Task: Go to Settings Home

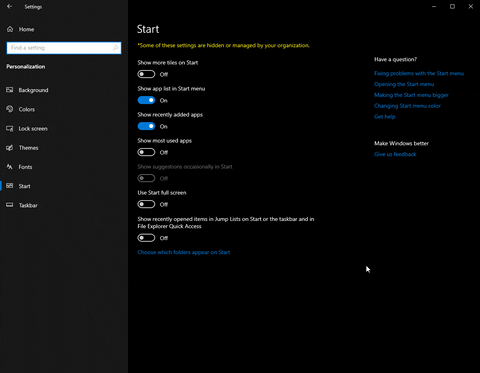Action: pos(26,29)
